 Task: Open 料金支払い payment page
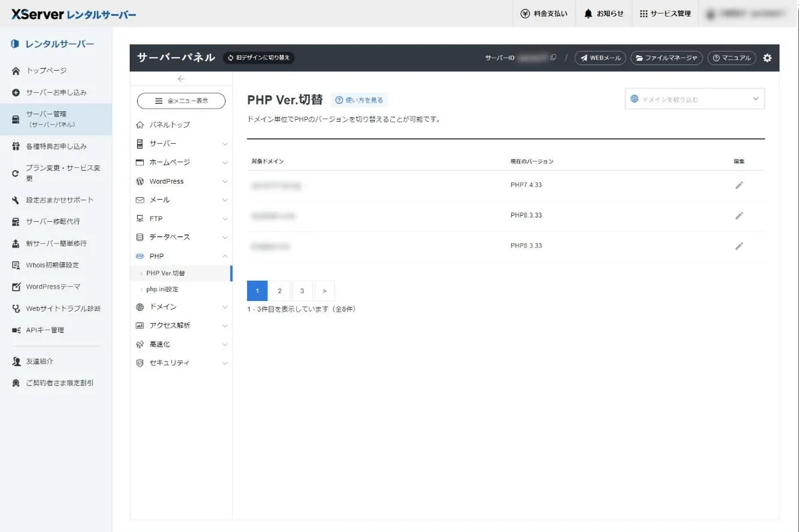coord(544,13)
